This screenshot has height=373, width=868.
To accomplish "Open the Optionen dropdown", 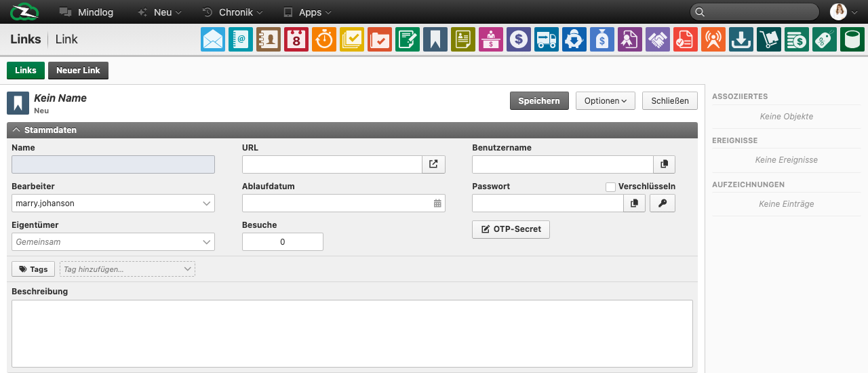I will point(606,100).
